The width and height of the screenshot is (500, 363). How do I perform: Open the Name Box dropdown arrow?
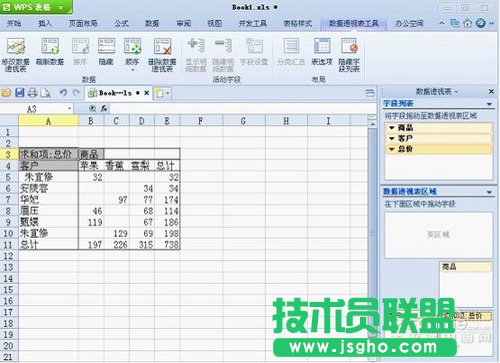pyautogui.click(x=69, y=109)
